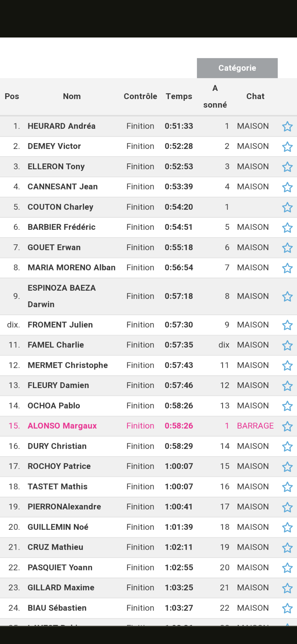Toggle favorite for PASQUIET Yoann
This screenshot has width=297, height=644.
287,568
